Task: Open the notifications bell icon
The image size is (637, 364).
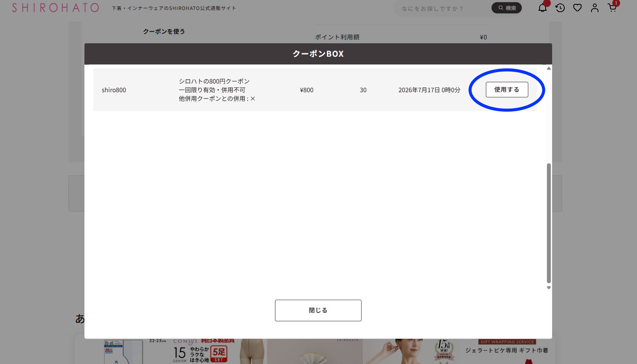Action: pos(542,8)
